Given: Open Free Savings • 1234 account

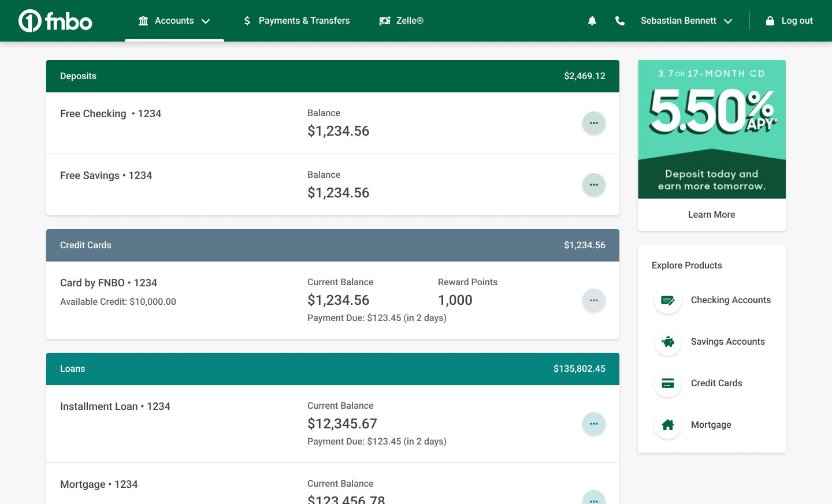Looking at the screenshot, I should pyautogui.click(x=106, y=176).
